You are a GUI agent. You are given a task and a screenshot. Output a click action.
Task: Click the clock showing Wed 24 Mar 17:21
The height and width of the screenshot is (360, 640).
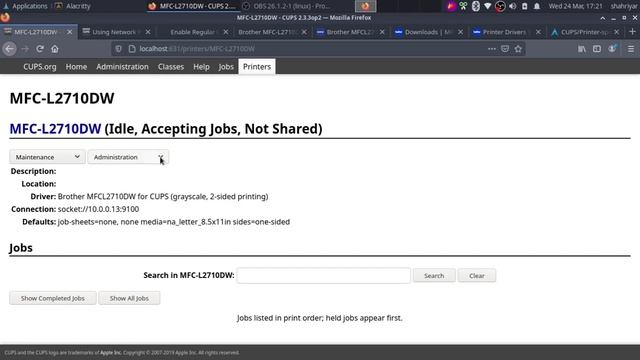tap(576, 6)
